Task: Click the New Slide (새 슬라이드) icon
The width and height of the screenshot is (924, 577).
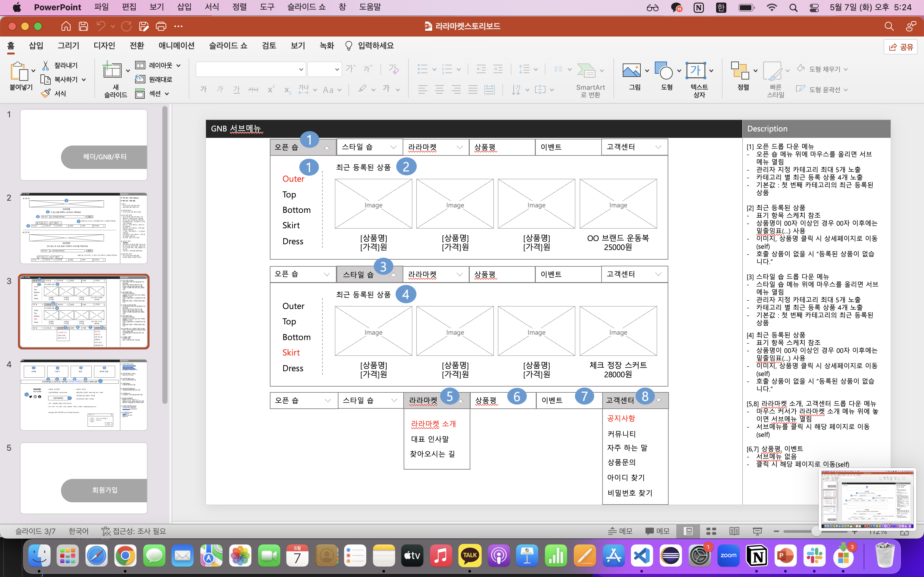Action: pos(112,71)
